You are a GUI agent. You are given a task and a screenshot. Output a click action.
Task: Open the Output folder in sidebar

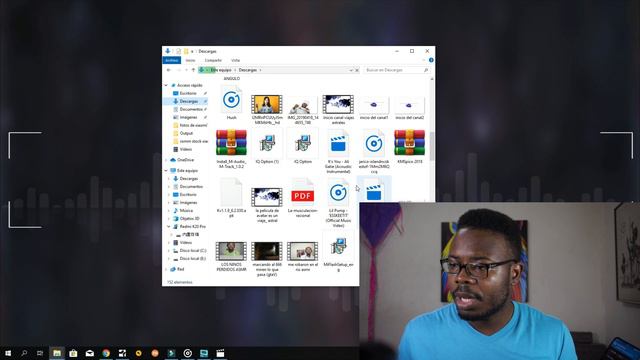(x=186, y=133)
